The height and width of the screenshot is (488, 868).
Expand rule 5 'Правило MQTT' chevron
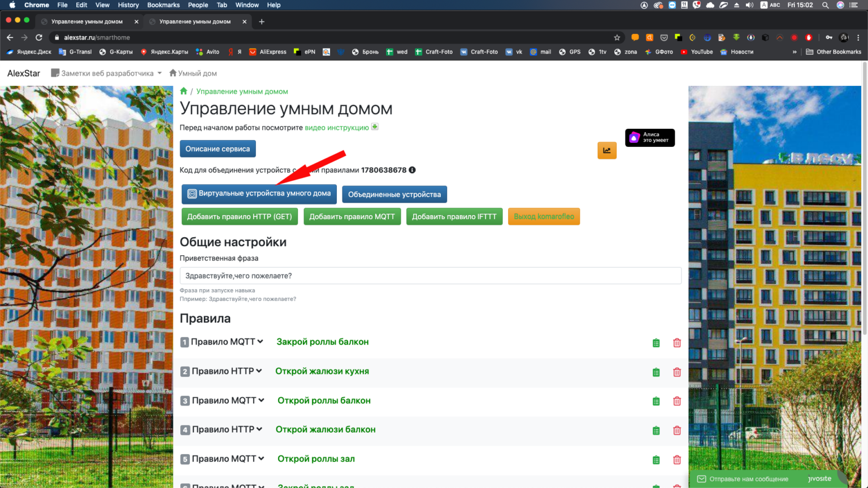(262, 459)
